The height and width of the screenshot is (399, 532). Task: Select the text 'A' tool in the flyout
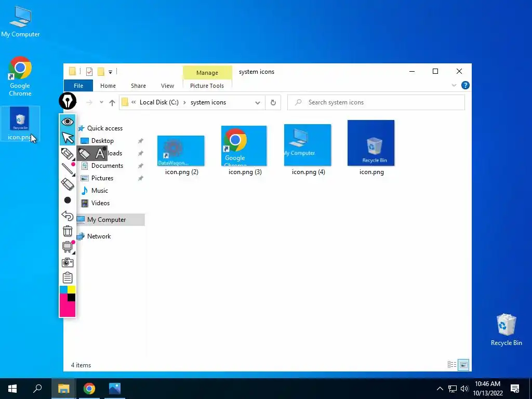pyautogui.click(x=100, y=153)
